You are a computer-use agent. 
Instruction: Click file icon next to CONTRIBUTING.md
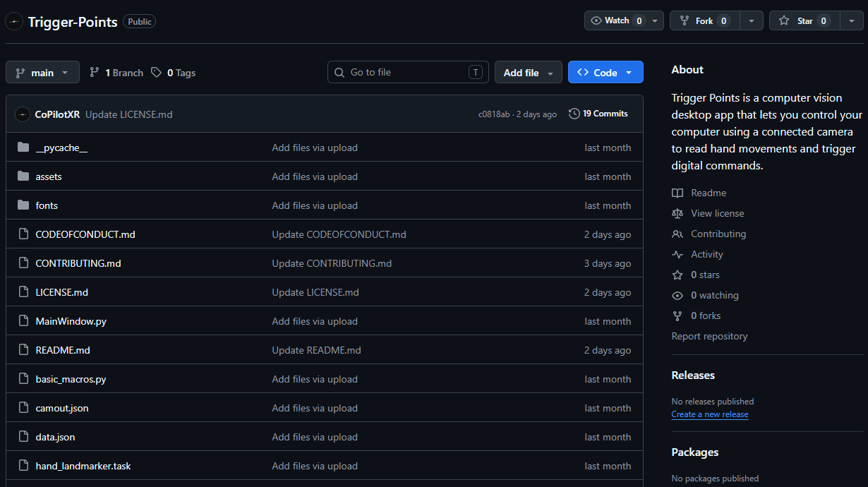pyautogui.click(x=23, y=263)
